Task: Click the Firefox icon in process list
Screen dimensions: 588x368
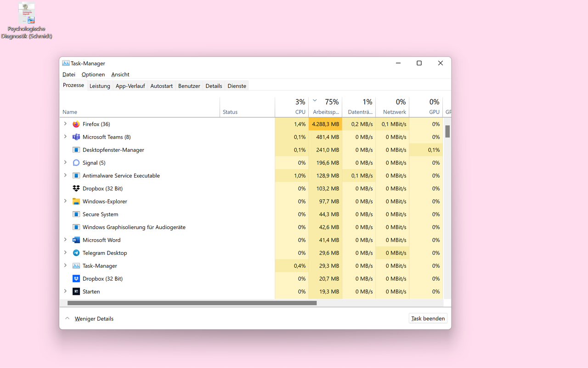Action: (76, 124)
